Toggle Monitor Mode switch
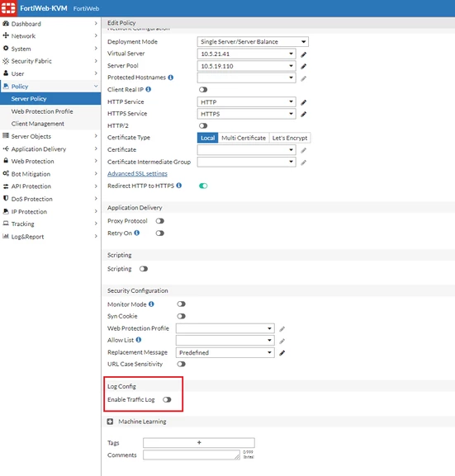The width and height of the screenshot is (455, 476). (181, 304)
